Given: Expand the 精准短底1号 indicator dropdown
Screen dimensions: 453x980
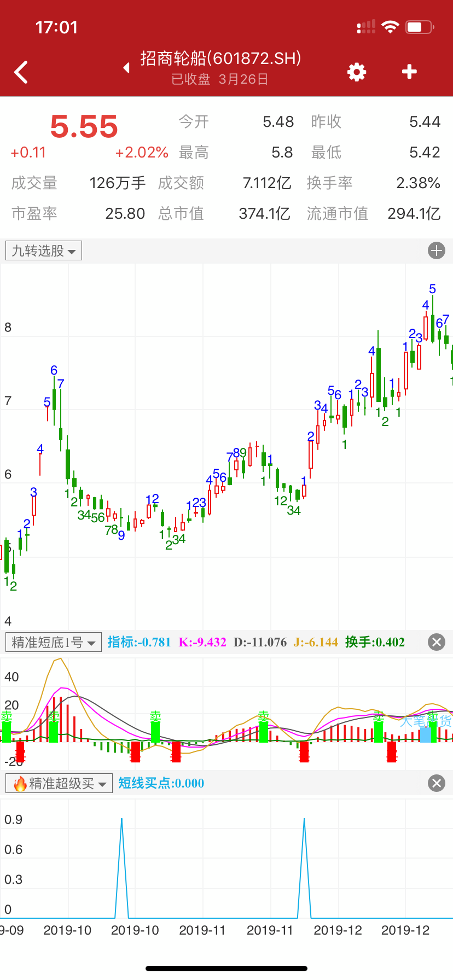Looking at the screenshot, I should tap(53, 642).
